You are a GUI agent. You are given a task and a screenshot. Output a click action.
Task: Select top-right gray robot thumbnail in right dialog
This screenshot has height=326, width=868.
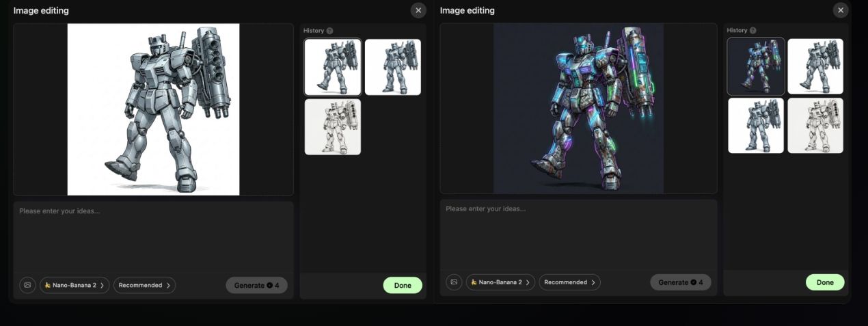tap(815, 66)
